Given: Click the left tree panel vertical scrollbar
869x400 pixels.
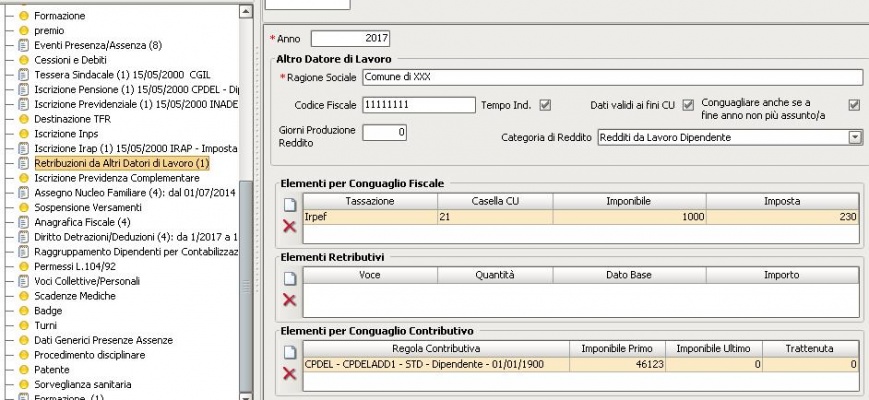Looking at the screenshot, I should point(246,250).
